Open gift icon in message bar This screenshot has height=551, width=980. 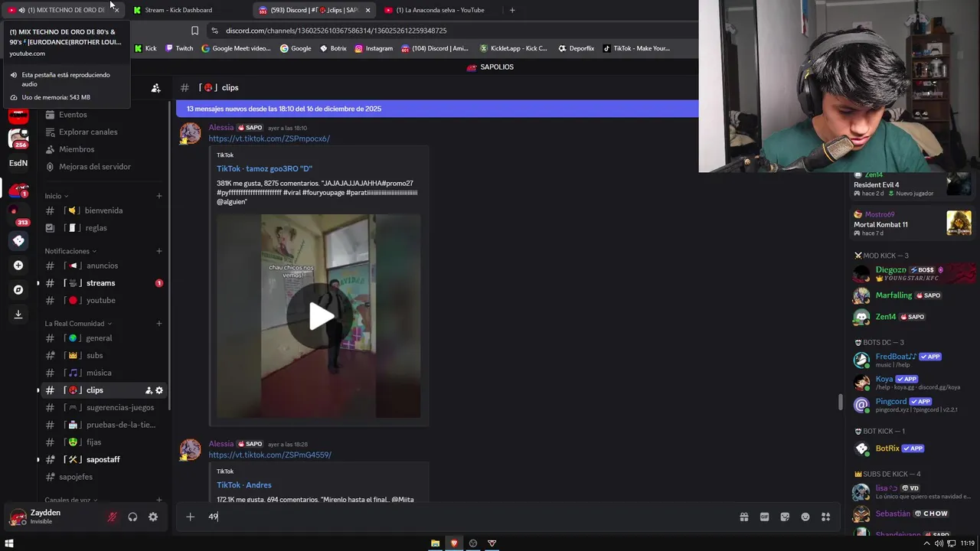coord(743,517)
